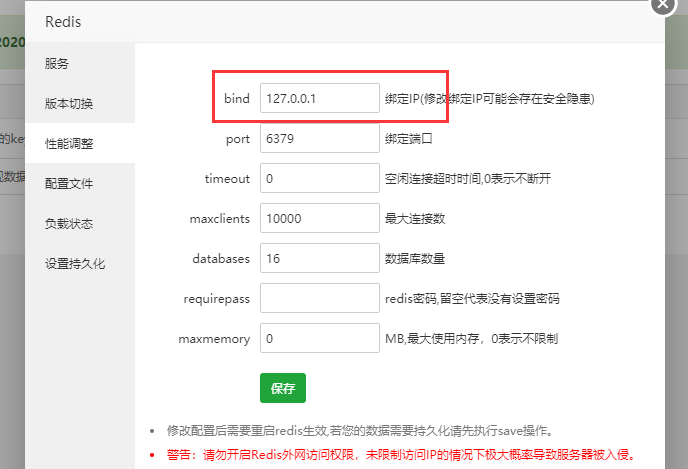Go to the 设置持久化 tab
Image resolution: width=688 pixels, height=469 pixels.
80,263
